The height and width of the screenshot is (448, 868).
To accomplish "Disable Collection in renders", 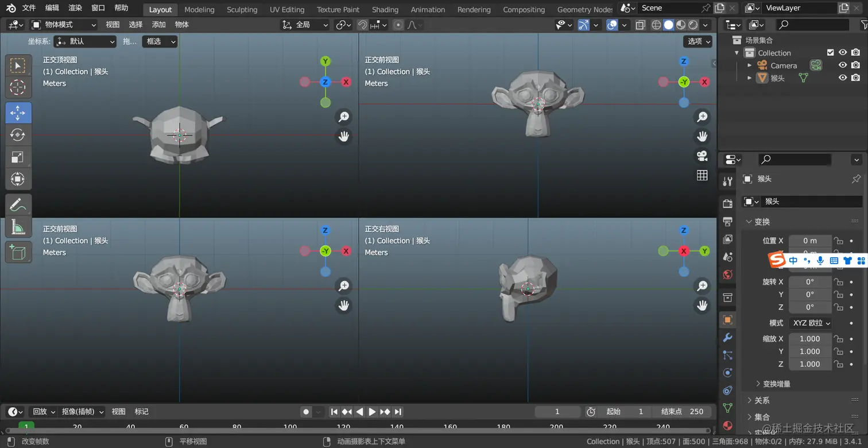I will click(x=855, y=52).
